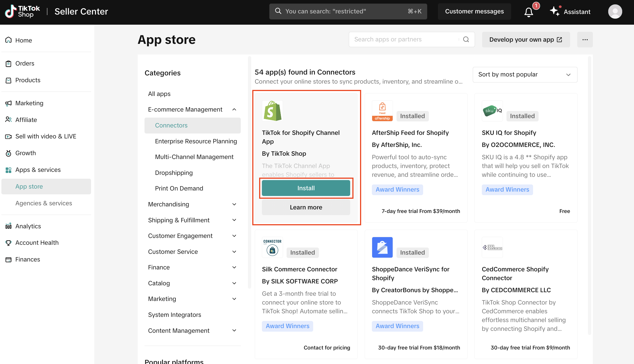Click the Shopify logo app icon
Image resolution: width=634 pixels, height=364 pixels.
(x=272, y=111)
